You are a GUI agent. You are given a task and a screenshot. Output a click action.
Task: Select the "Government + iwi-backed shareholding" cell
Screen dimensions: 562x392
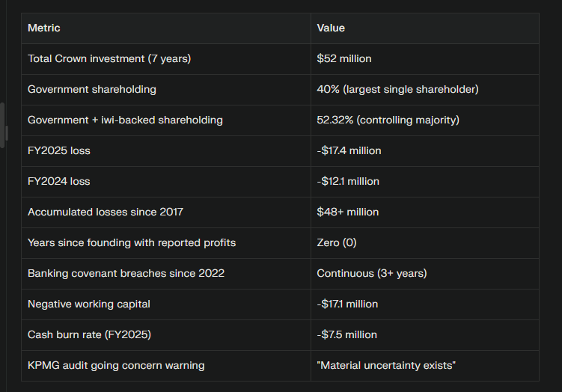pos(125,120)
